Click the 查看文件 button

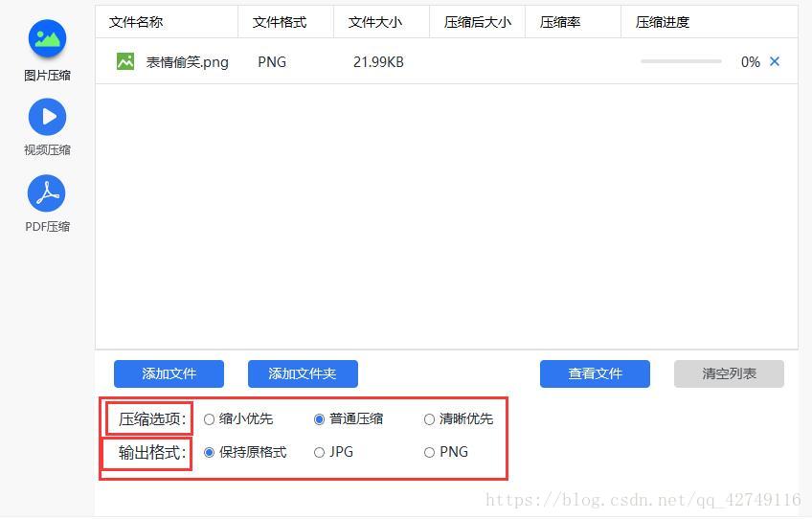[595, 374]
